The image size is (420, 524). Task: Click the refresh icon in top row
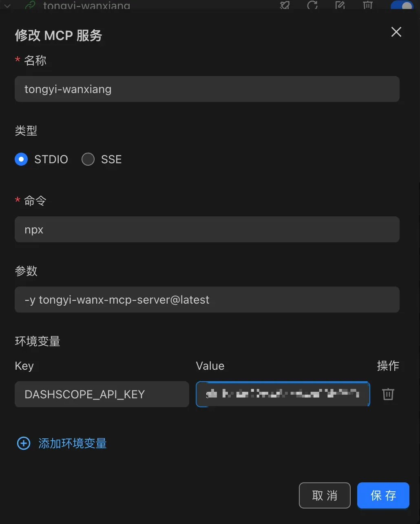coord(312,5)
